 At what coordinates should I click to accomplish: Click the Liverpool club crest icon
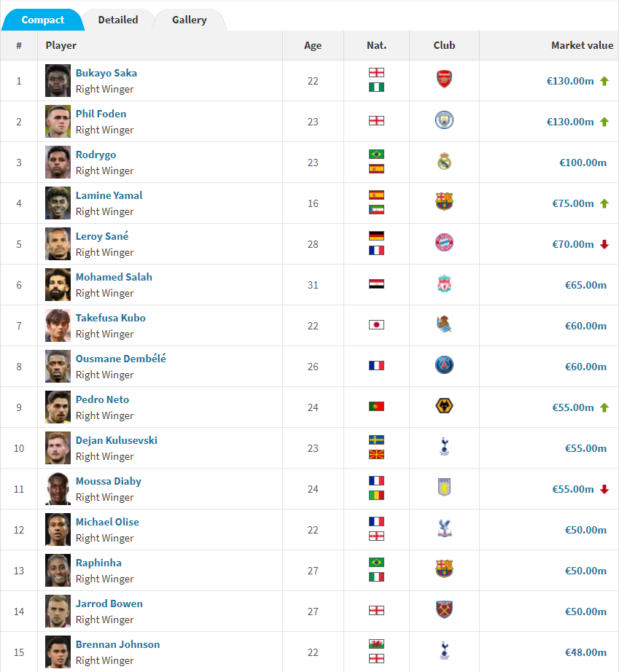(444, 284)
